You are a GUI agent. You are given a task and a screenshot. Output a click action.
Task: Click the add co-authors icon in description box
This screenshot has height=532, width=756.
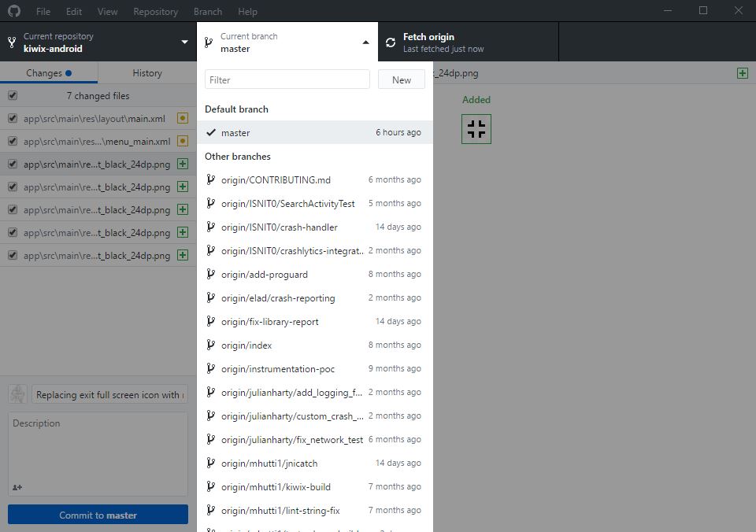click(x=17, y=487)
